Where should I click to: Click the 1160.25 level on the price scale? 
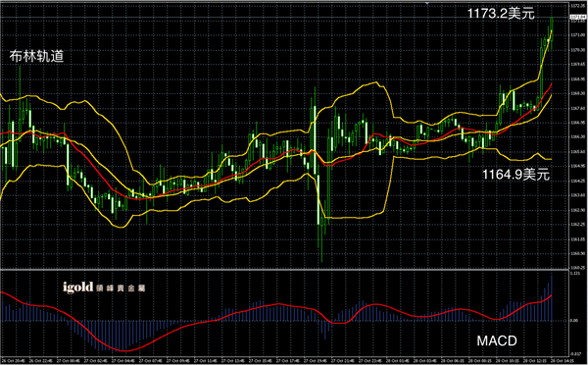coord(578,268)
